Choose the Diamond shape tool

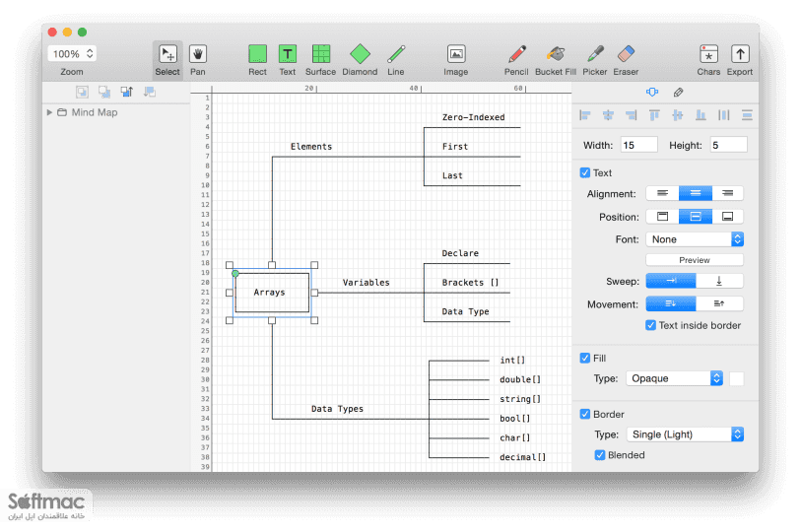click(x=360, y=60)
